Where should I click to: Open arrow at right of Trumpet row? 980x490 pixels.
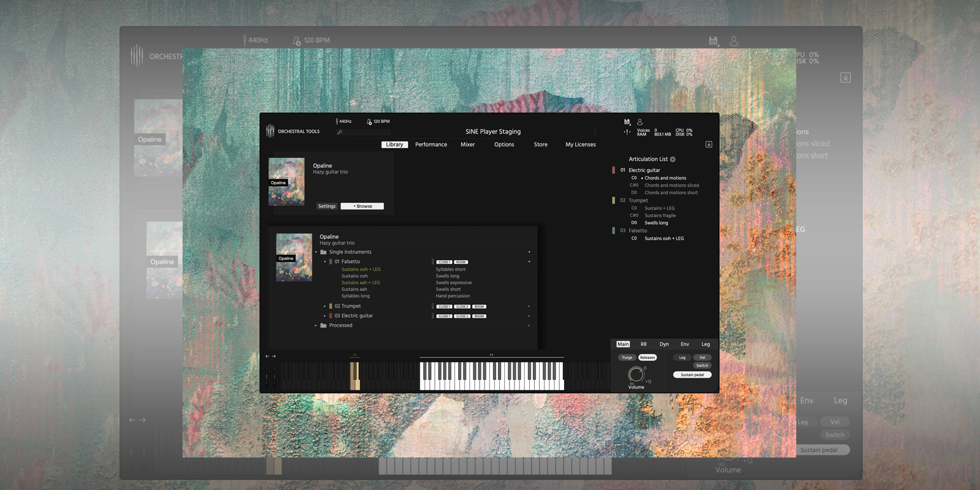pos(529,306)
